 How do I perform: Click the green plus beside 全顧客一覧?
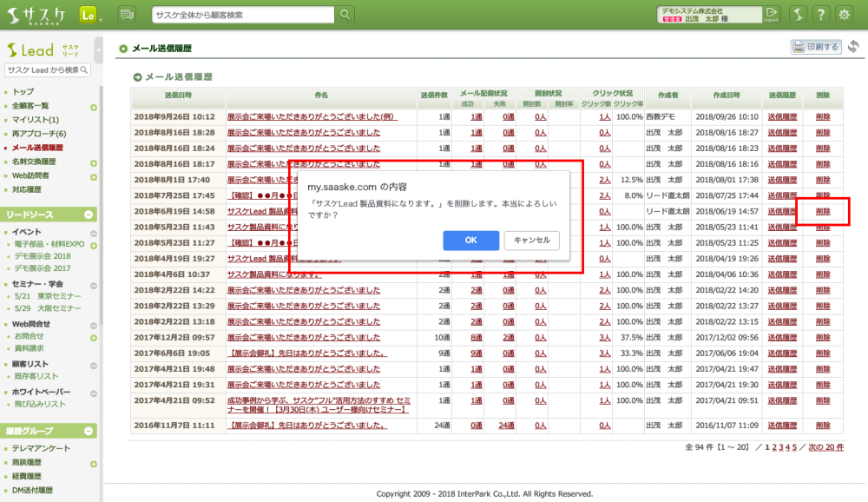coord(93,106)
